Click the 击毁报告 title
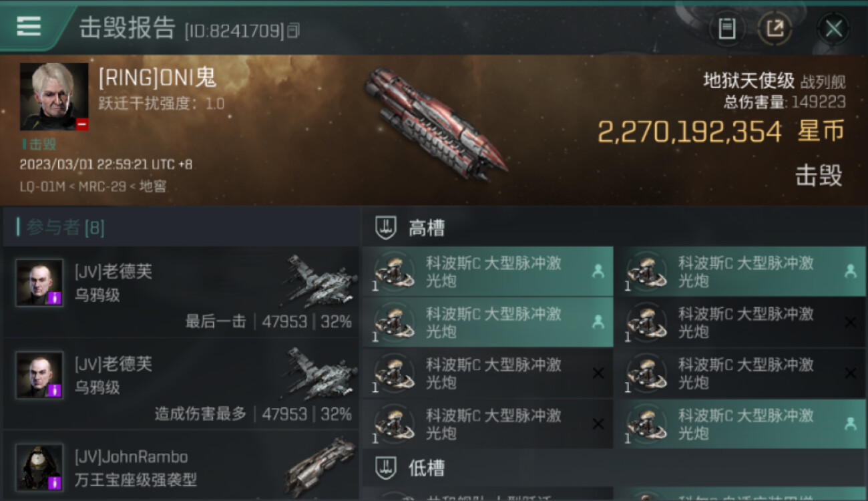 point(127,29)
